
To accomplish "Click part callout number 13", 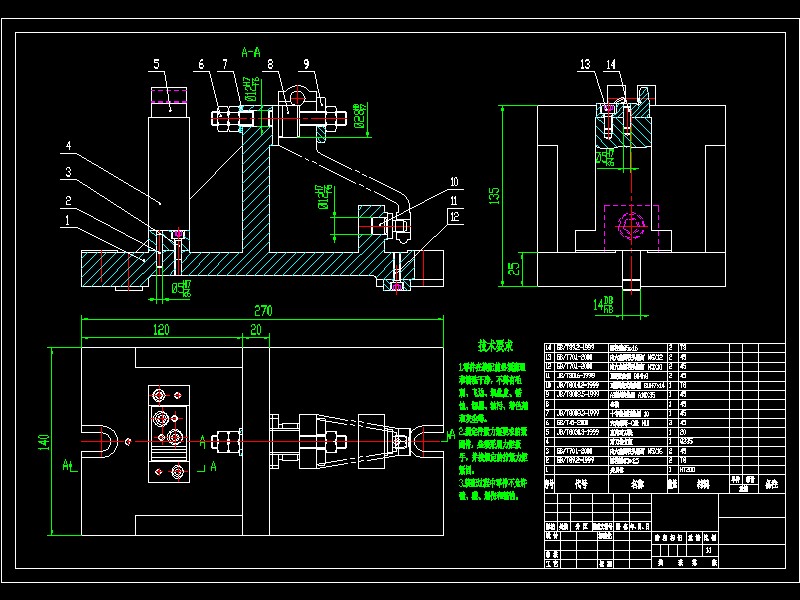I will tap(585, 64).
